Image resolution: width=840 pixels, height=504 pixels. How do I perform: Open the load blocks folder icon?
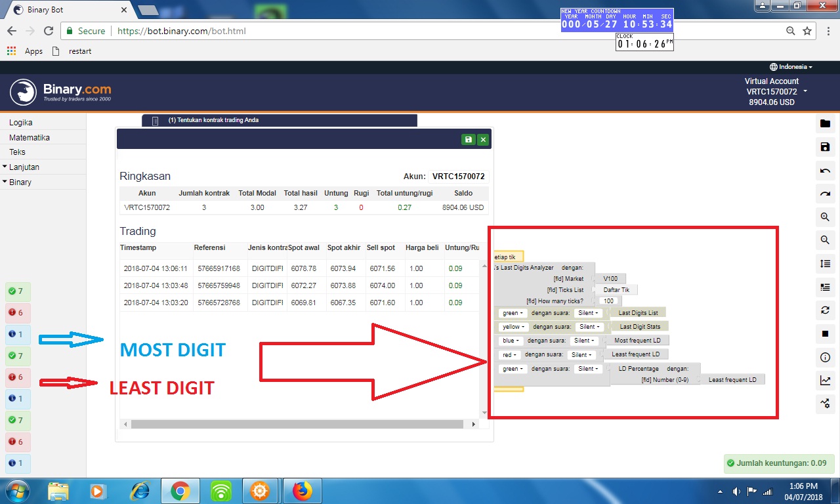click(826, 123)
